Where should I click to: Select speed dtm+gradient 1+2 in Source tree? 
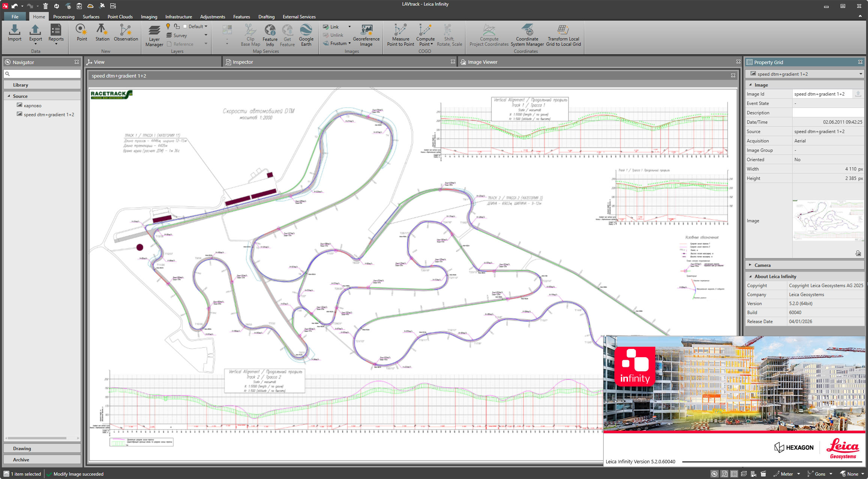[x=45, y=114]
